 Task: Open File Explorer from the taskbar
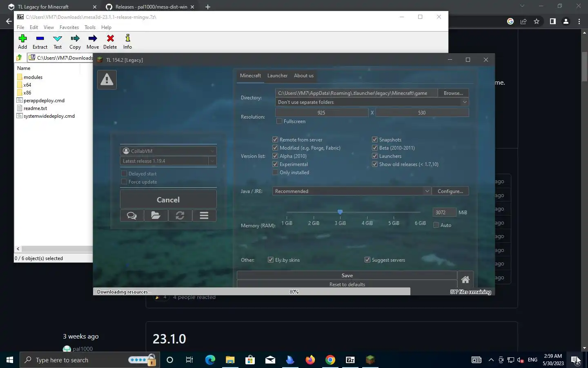tap(230, 360)
